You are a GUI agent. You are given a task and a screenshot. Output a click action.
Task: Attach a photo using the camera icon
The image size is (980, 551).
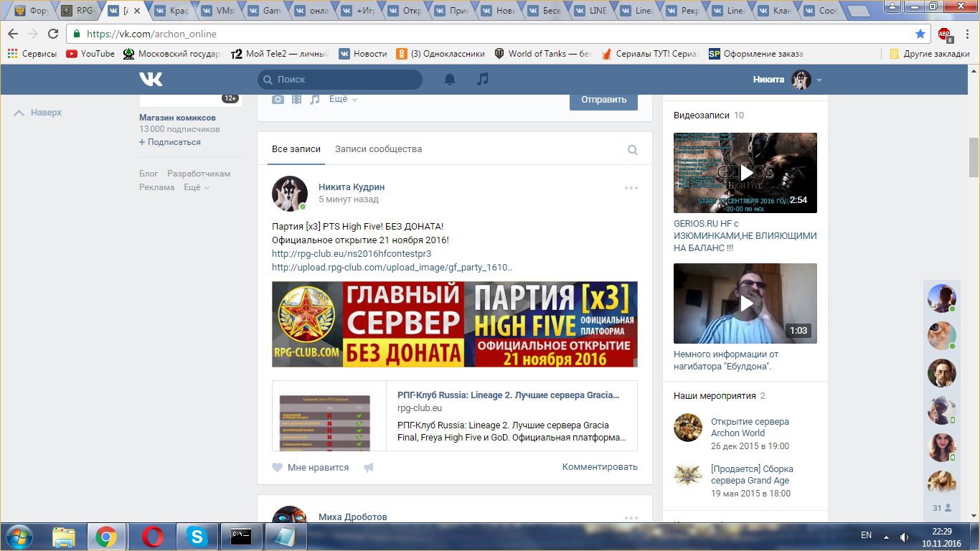[278, 100]
